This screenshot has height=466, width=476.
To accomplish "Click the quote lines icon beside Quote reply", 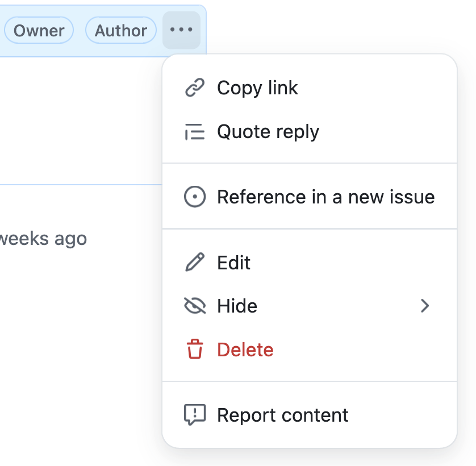I will pyautogui.click(x=195, y=132).
